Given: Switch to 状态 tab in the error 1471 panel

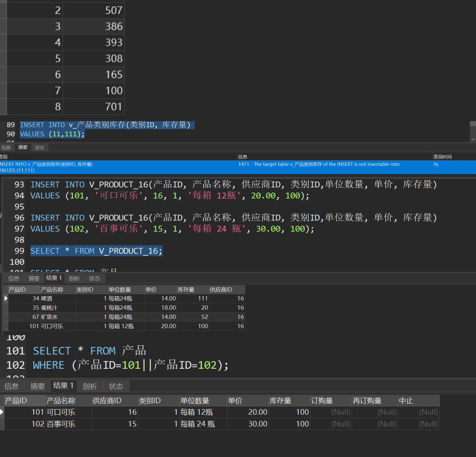Looking at the screenshot, I should [x=40, y=148].
